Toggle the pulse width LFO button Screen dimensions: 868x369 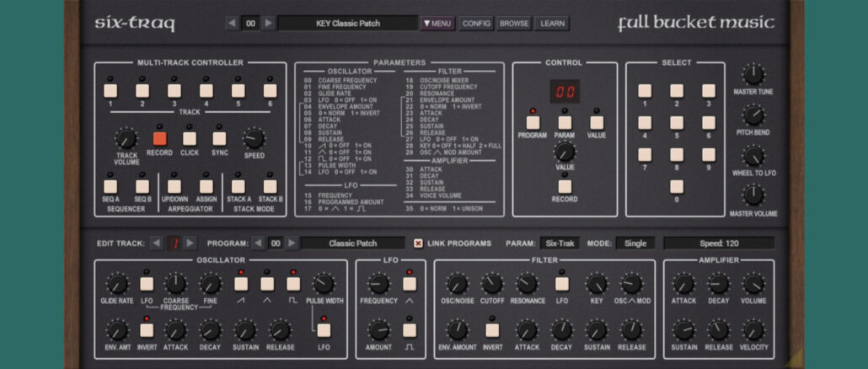(x=324, y=330)
